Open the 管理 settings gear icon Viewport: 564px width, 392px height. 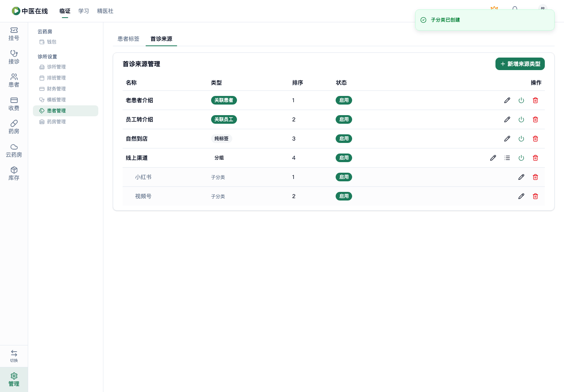(x=14, y=379)
